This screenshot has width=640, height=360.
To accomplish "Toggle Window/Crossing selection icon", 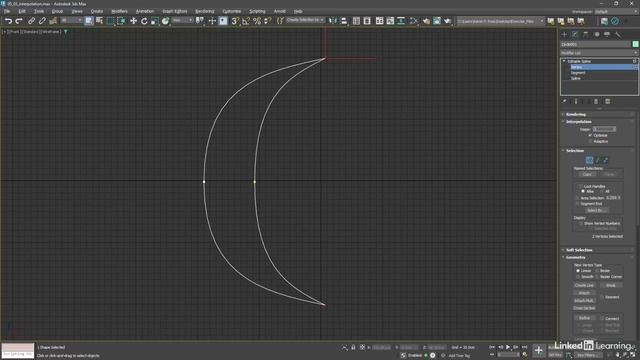I will [121, 21].
